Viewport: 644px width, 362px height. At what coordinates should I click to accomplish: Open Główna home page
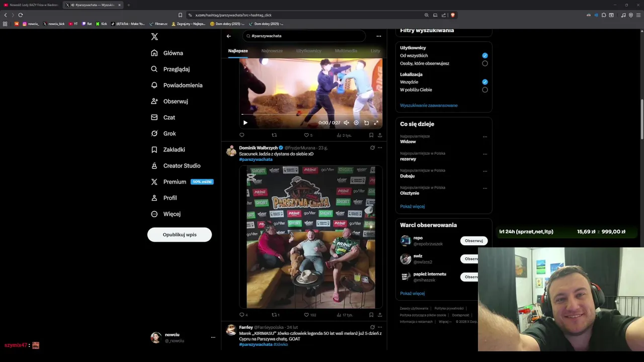(167, 53)
